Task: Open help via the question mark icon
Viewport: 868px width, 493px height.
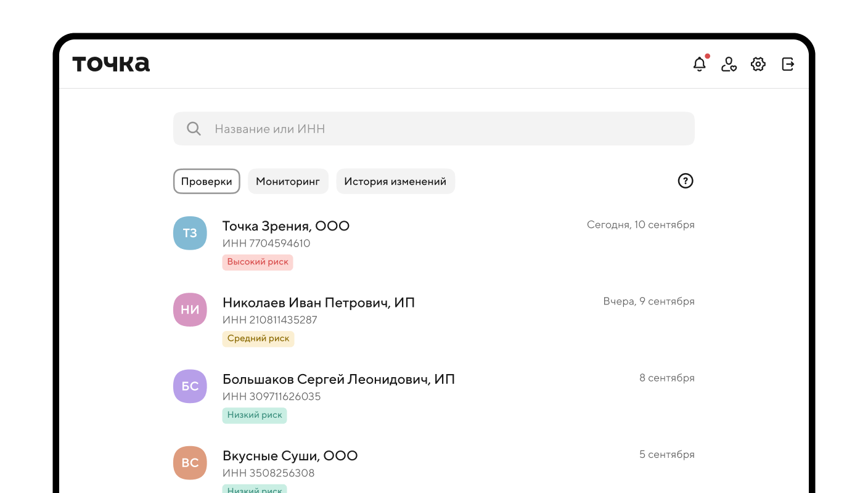Action: (x=686, y=181)
